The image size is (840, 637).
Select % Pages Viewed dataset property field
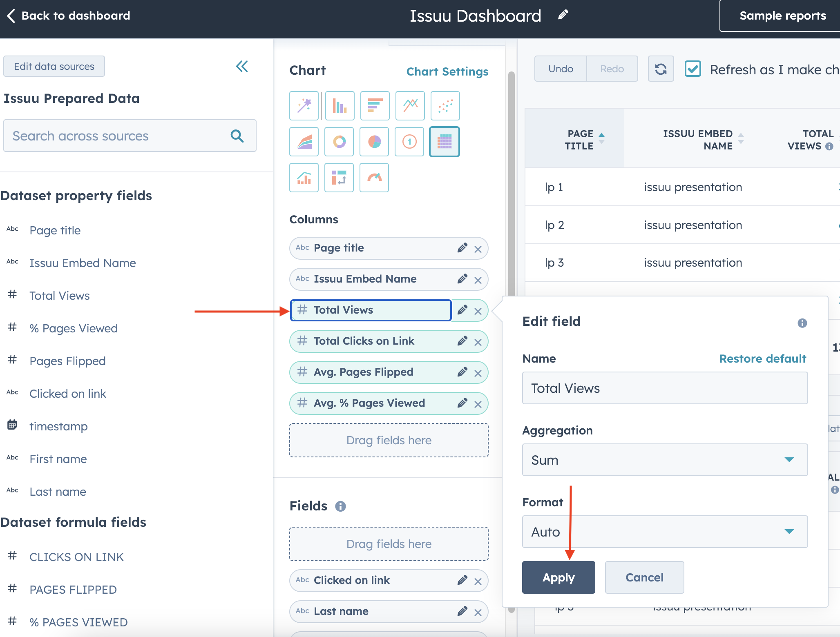coord(74,328)
